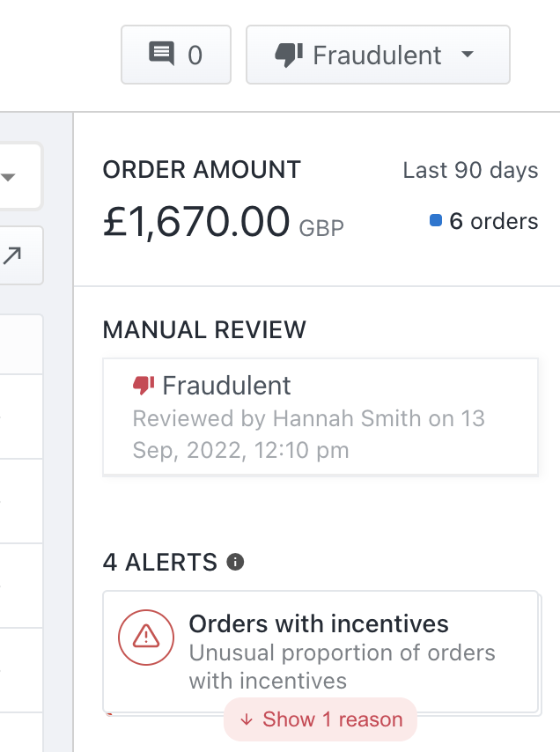The height and width of the screenshot is (752, 560).
Task: Expand the partially visible dropdown at the left edge
Action: coord(9,177)
